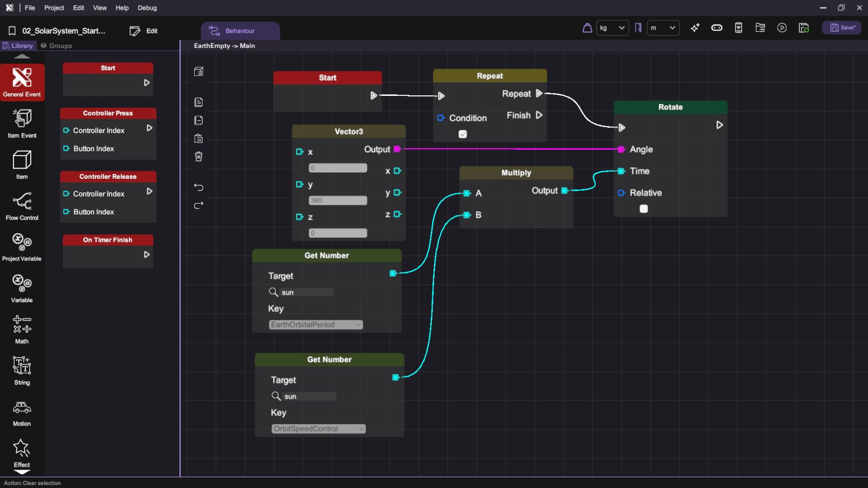Open the m length unit dropdown
Screen dimensions: 868x488
click(x=663, y=28)
